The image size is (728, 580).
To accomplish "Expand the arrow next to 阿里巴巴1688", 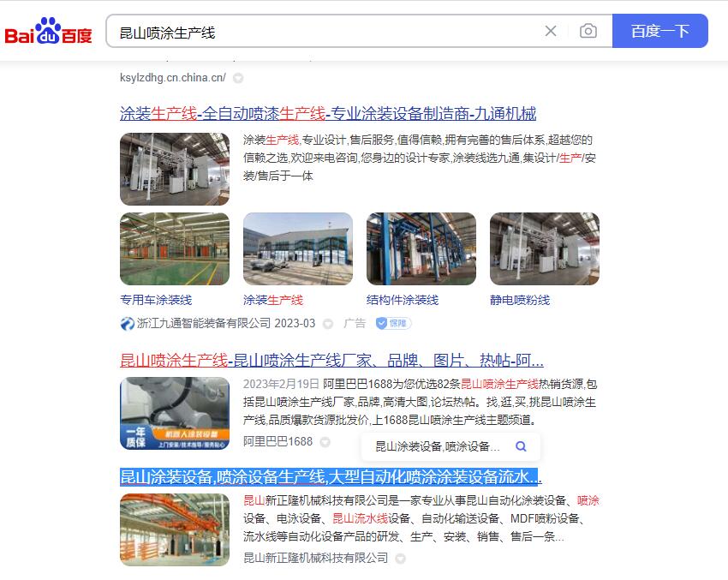I will pos(325,441).
